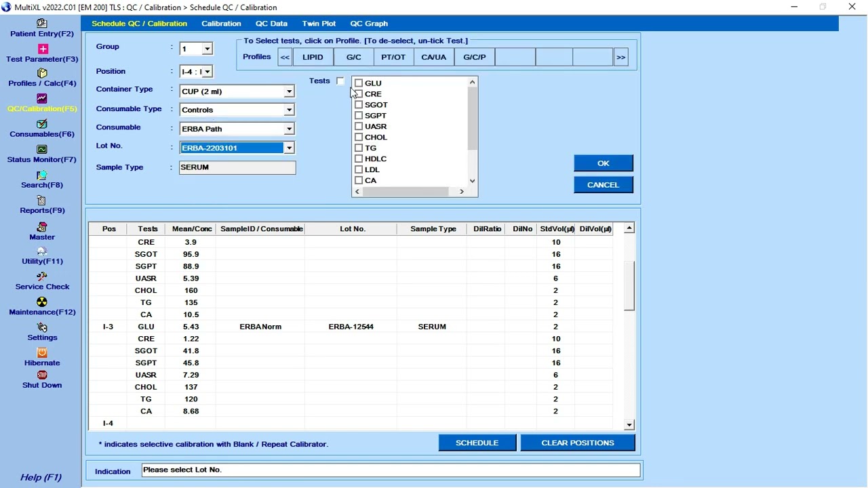This screenshot has height=488, width=868.
Task: Click the Hibernate power icon
Action: pyautogui.click(x=42, y=352)
